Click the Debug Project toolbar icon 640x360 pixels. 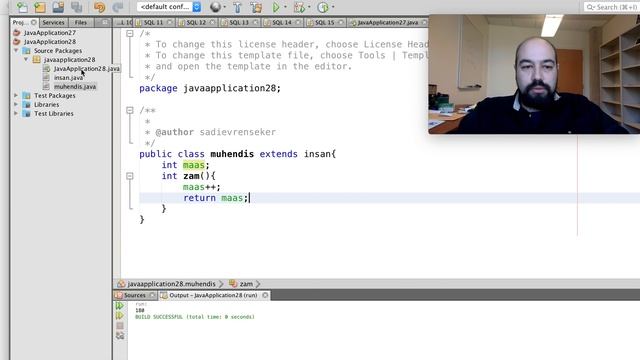click(x=299, y=7)
